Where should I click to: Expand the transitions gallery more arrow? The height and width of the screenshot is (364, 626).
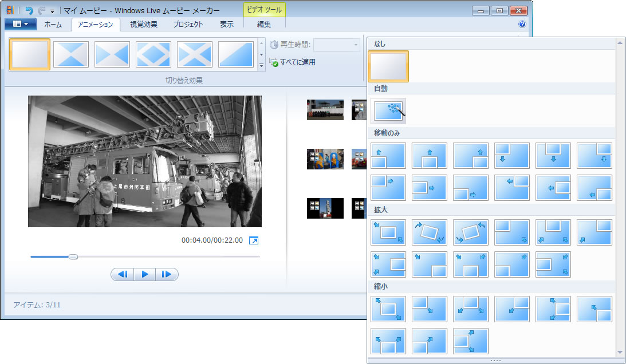tap(262, 65)
